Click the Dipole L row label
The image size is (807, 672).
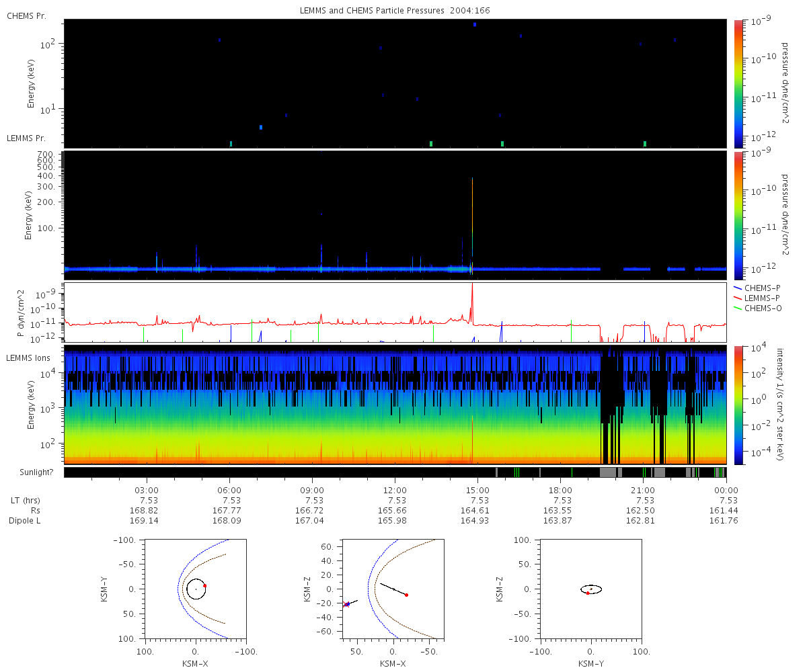(x=24, y=520)
